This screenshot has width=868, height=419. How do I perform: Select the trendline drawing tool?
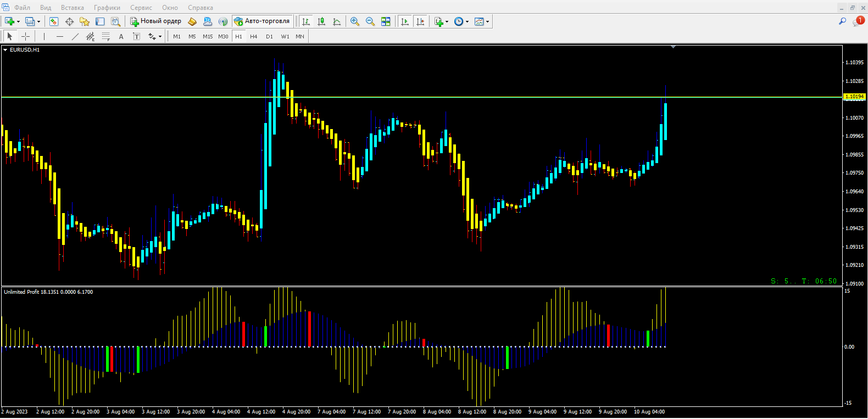pos(75,36)
